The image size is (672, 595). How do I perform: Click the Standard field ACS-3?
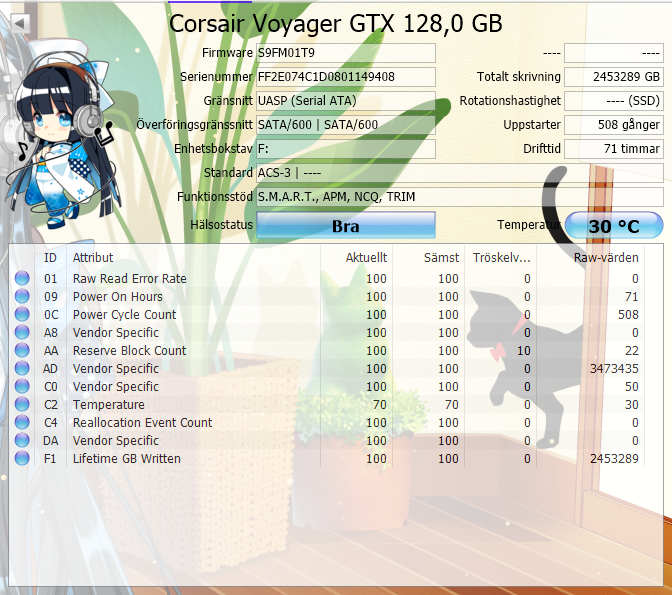[460, 173]
